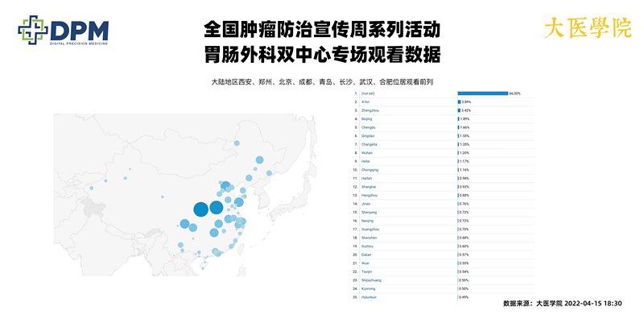Select the Suzhou row label
Image resolution: width=644 pixels, height=315 pixels.
coord(367,247)
